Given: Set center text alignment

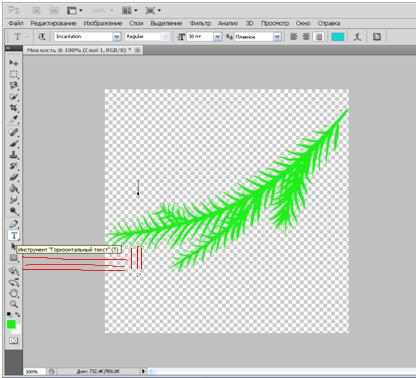Looking at the screenshot, I should click(x=306, y=37).
